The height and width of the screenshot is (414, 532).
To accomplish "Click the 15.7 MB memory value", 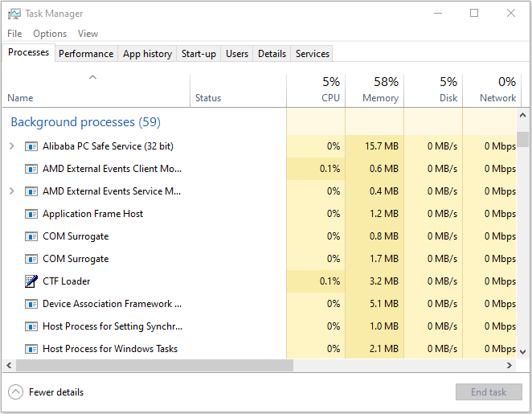I will (x=382, y=146).
